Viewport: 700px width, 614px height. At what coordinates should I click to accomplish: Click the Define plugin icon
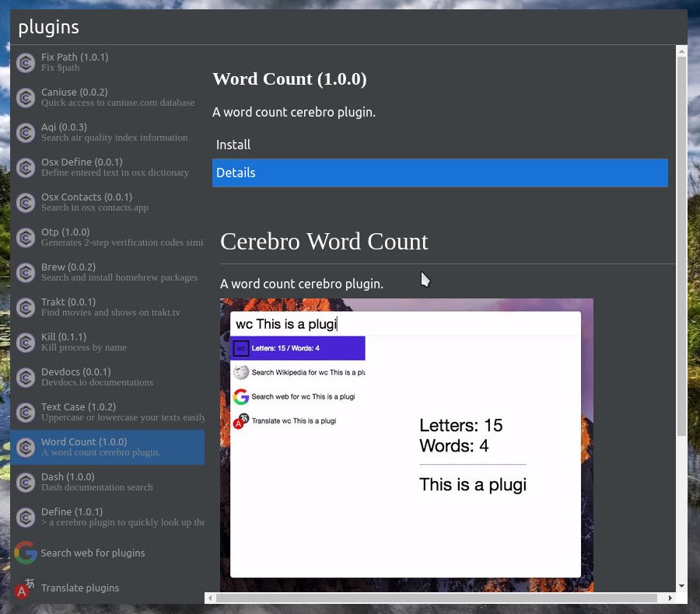coord(26,518)
